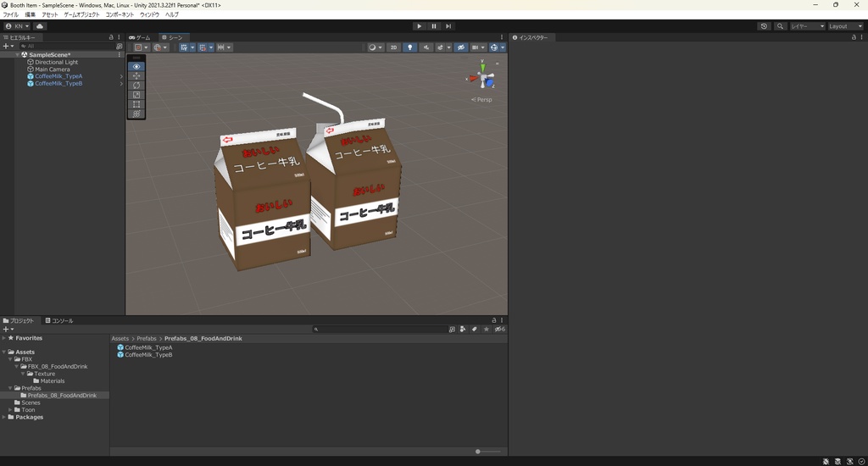Screen dimensions: 868x466
Task: Select the CoffeeMilk_TypeB prefab asset
Action: tap(148, 354)
